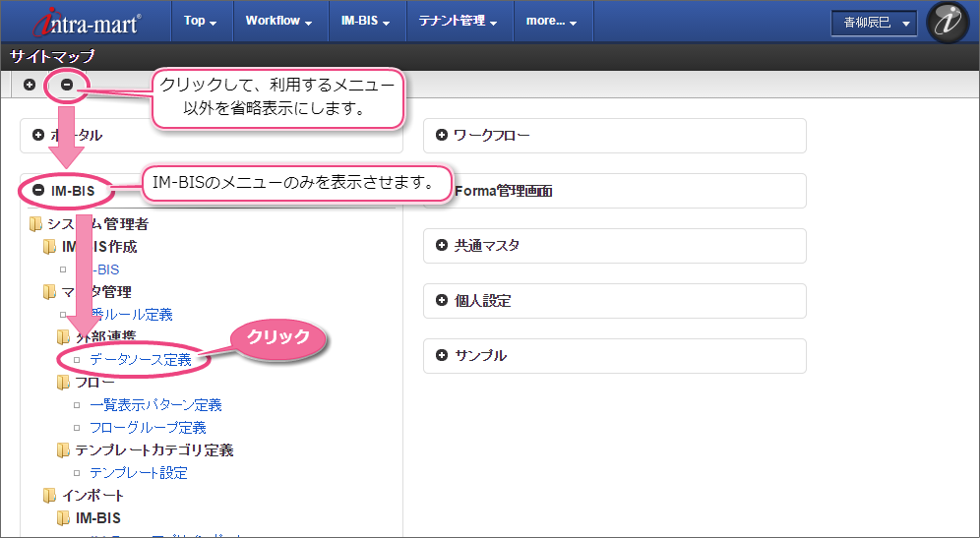The width and height of the screenshot is (980, 538).
Task: Open the フローグループ定義 link
Action: tap(148, 428)
